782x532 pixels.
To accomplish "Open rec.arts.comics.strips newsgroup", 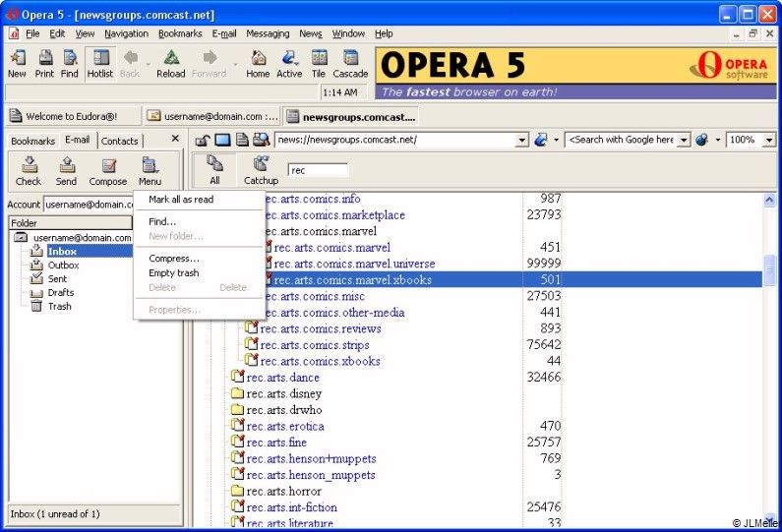I will pyautogui.click(x=315, y=345).
